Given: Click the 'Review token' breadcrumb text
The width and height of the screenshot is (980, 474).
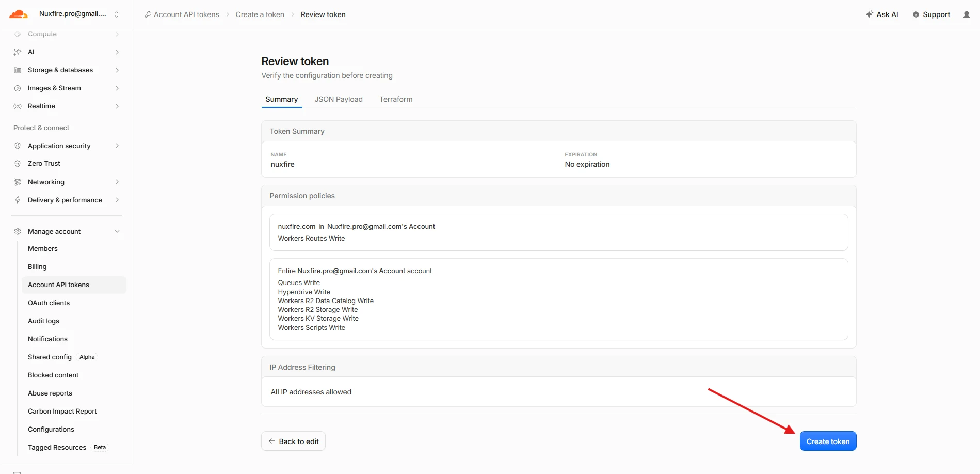Looking at the screenshot, I should pyautogui.click(x=323, y=14).
